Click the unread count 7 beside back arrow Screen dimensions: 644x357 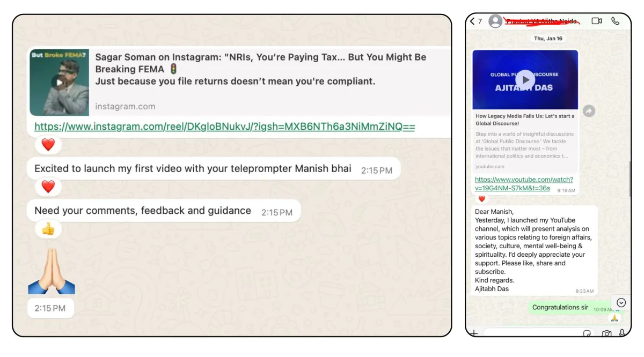(x=480, y=21)
